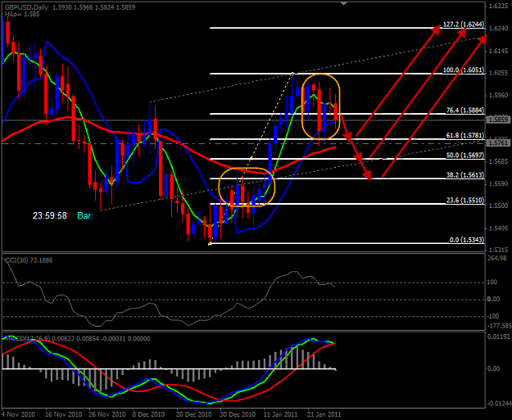
Task: Pick the 38.2 (1.5613) Fibonacci label
Action: click(465, 175)
